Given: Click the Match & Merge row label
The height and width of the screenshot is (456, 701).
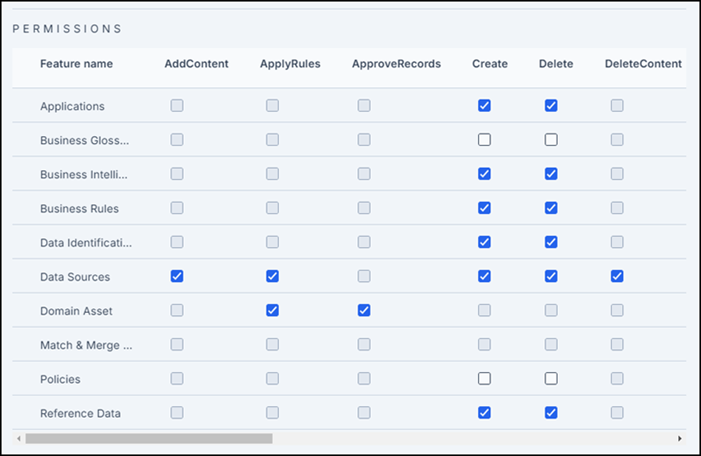Looking at the screenshot, I should point(86,345).
